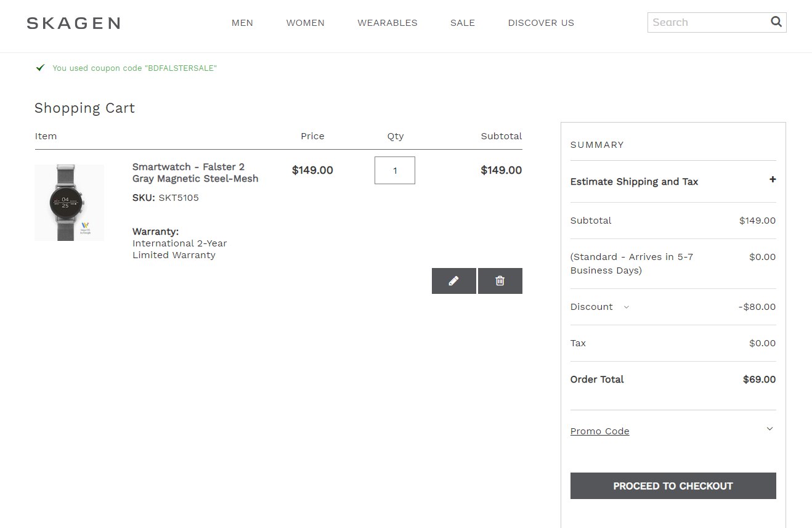Click the Order Total $69.00 amount

[759, 380]
